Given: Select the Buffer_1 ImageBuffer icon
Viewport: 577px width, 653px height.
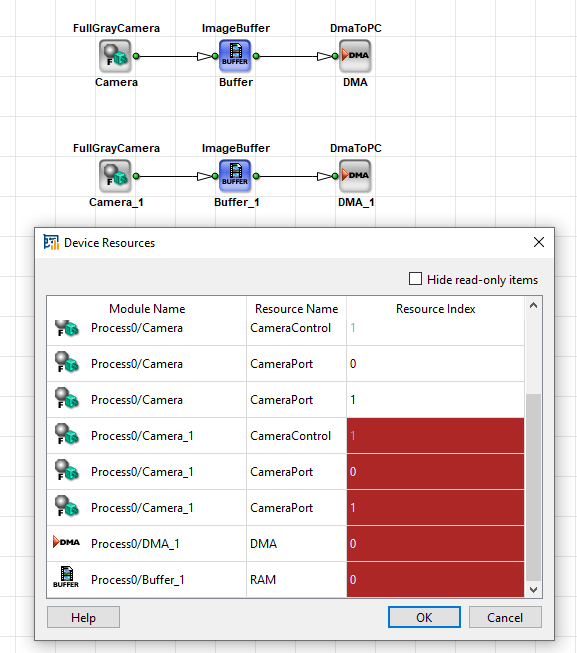Looking at the screenshot, I should click(x=235, y=176).
